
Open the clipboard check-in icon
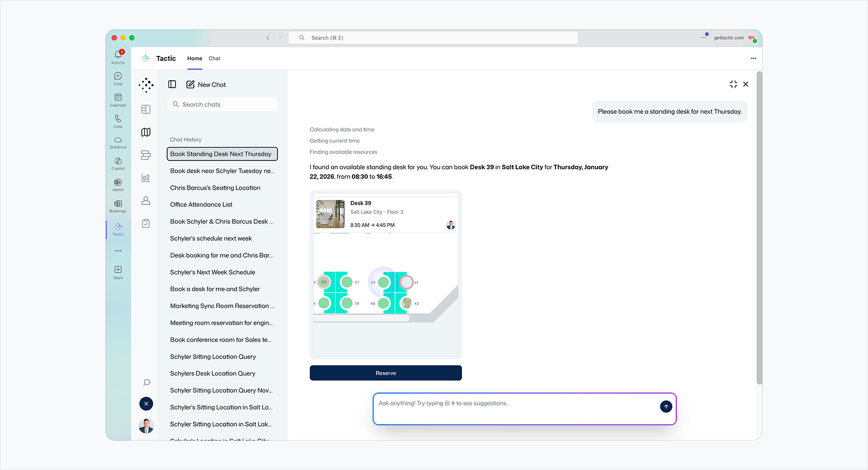[146, 223]
